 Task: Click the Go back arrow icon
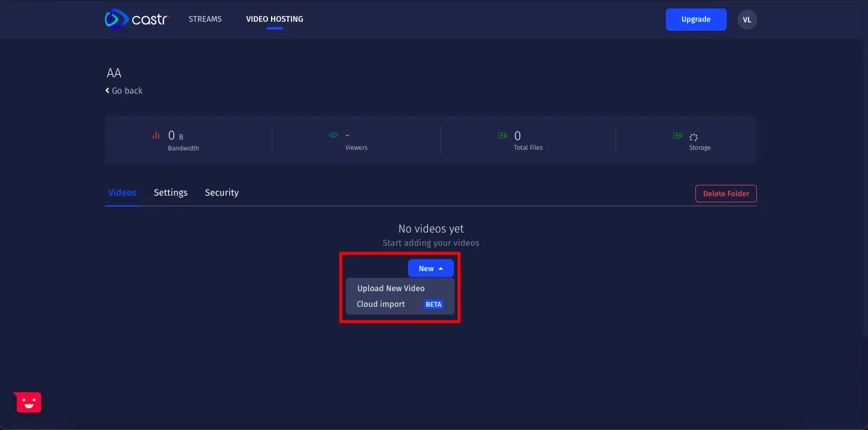pyautogui.click(x=107, y=91)
